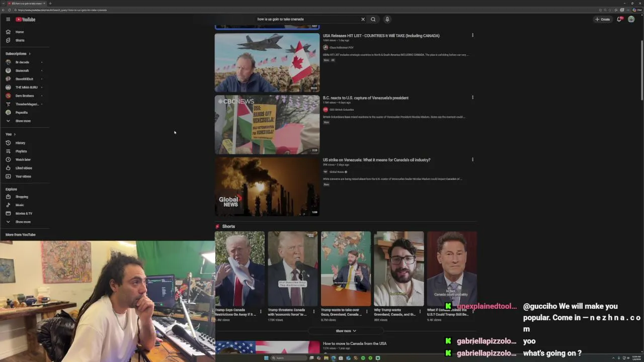Click the browser back arrow

click(x=3, y=10)
